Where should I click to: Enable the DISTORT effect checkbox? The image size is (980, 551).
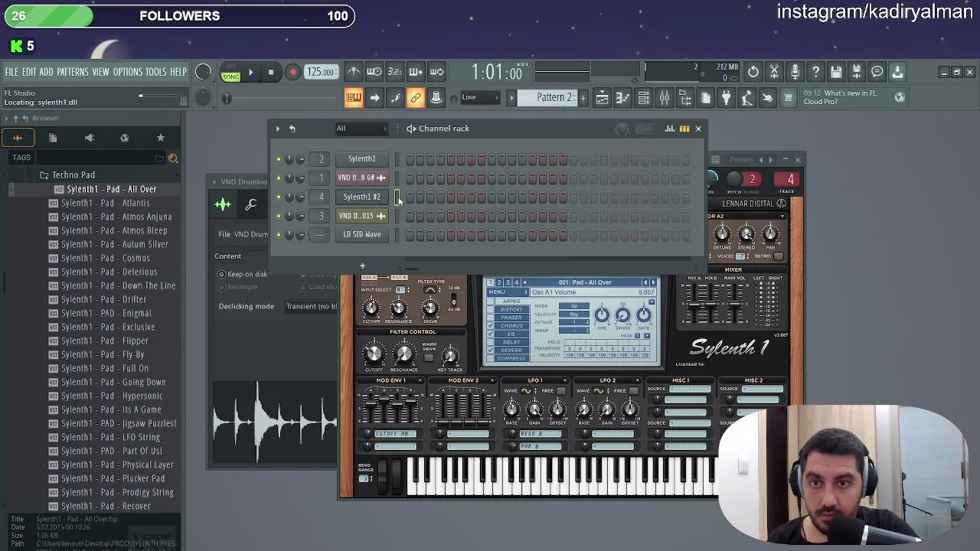(x=491, y=309)
